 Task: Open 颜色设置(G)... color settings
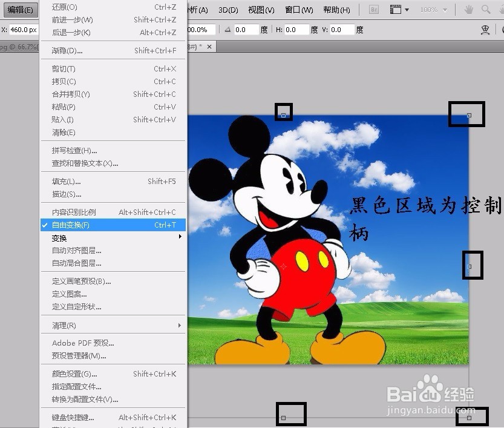[x=113, y=374]
